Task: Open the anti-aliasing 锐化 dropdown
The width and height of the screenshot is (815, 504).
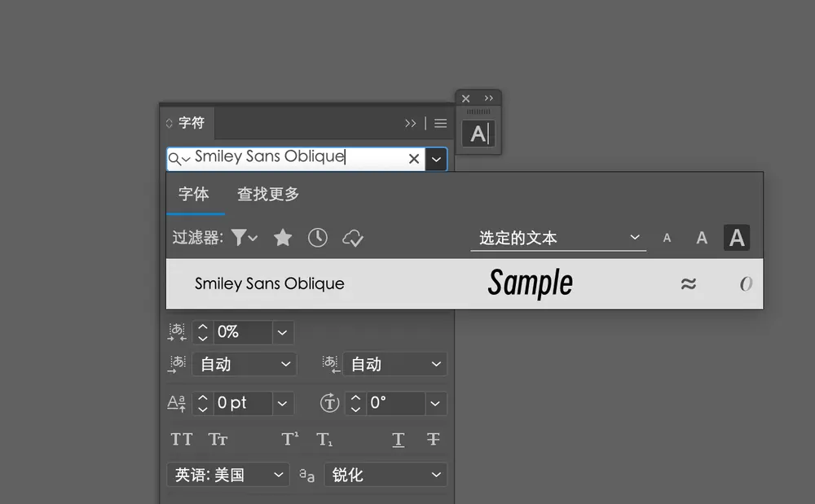Action: (385, 474)
